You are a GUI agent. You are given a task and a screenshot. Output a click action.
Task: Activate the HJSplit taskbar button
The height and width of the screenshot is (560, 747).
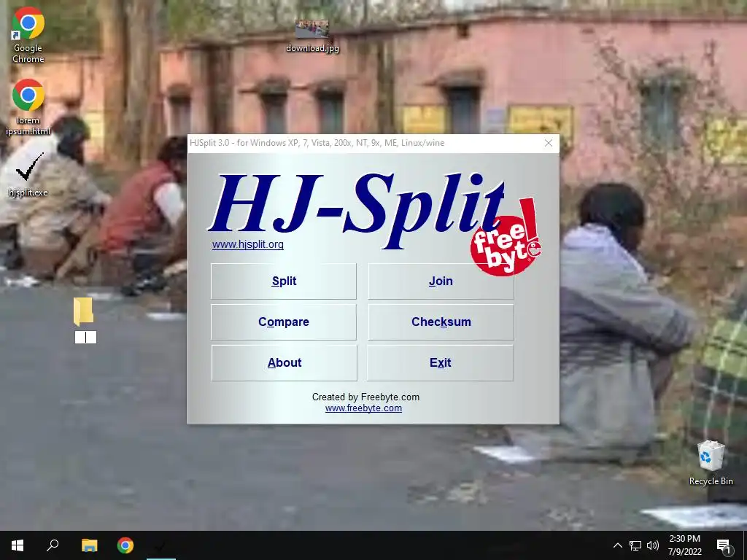161,545
